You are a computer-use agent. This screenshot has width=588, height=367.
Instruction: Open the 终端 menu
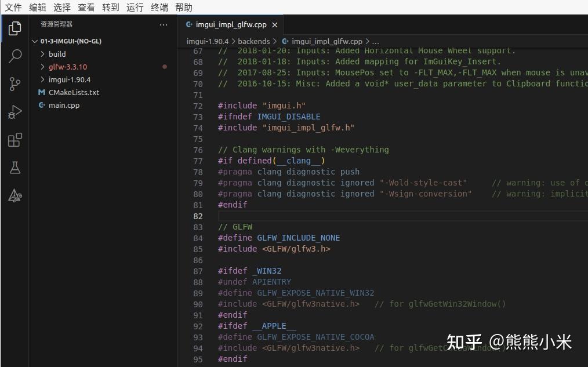tap(158, 7)
